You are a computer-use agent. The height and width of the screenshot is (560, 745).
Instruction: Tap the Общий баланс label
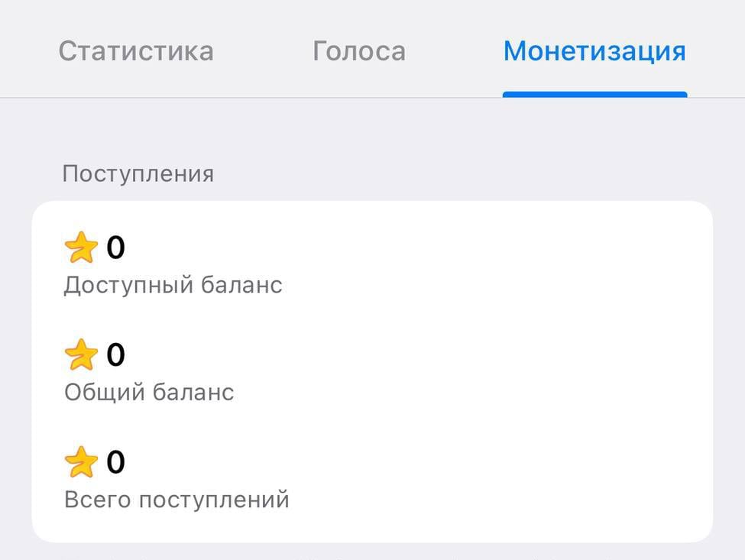(x=149, y=393)
